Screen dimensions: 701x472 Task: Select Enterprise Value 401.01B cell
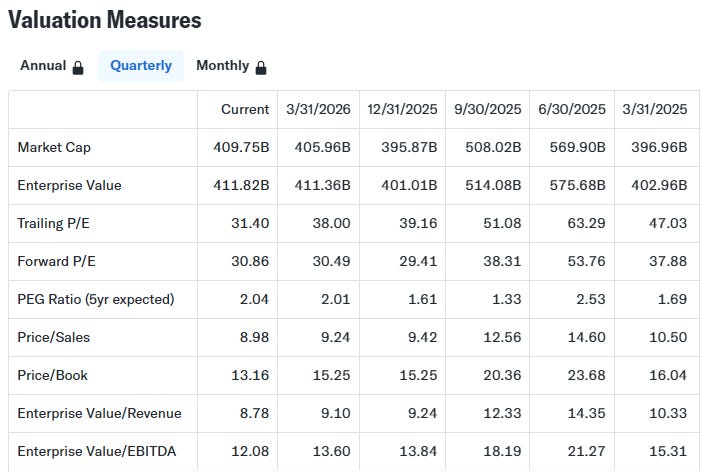point(410,185)
